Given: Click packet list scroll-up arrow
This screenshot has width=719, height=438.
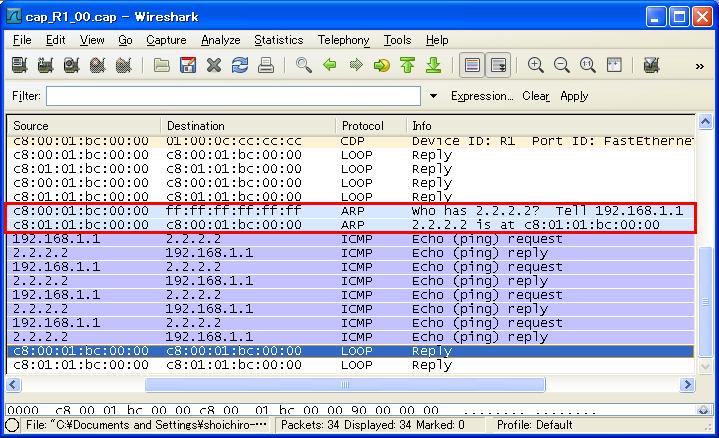Looking at the screenshot, I should point(705,122).
